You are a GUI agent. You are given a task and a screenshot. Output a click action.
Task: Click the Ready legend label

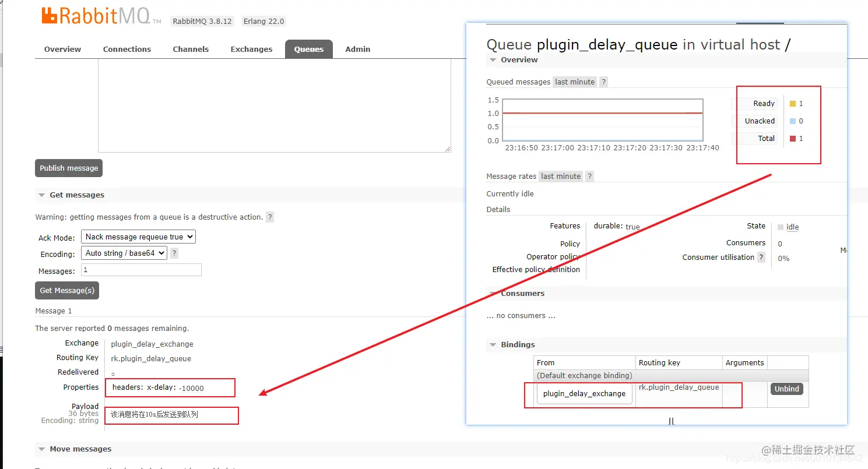[x=764, y=104]
